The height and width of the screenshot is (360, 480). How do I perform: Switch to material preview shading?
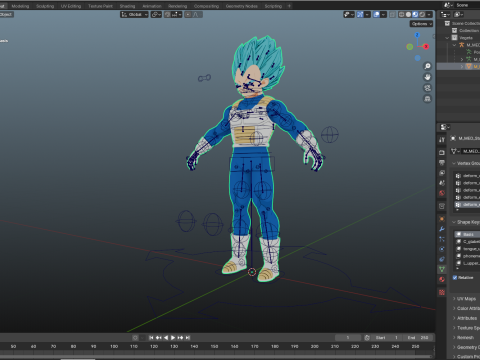point(415,15)
